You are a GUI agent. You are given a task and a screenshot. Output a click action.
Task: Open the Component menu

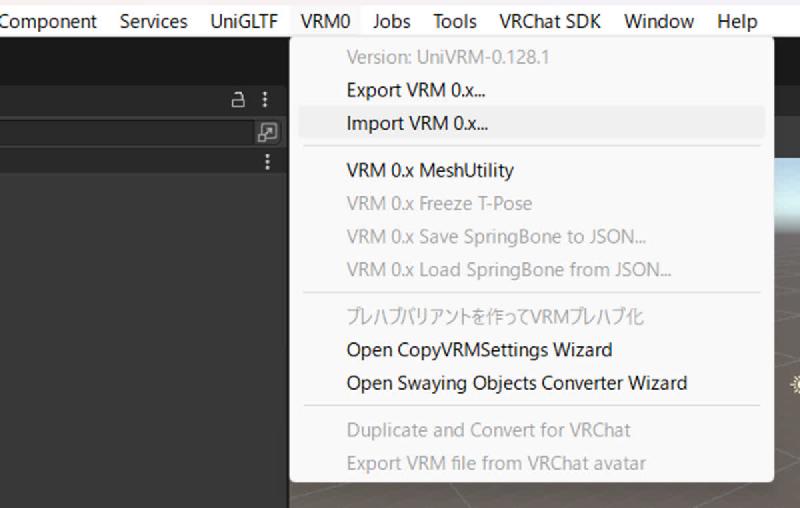[x=48, y=21]
